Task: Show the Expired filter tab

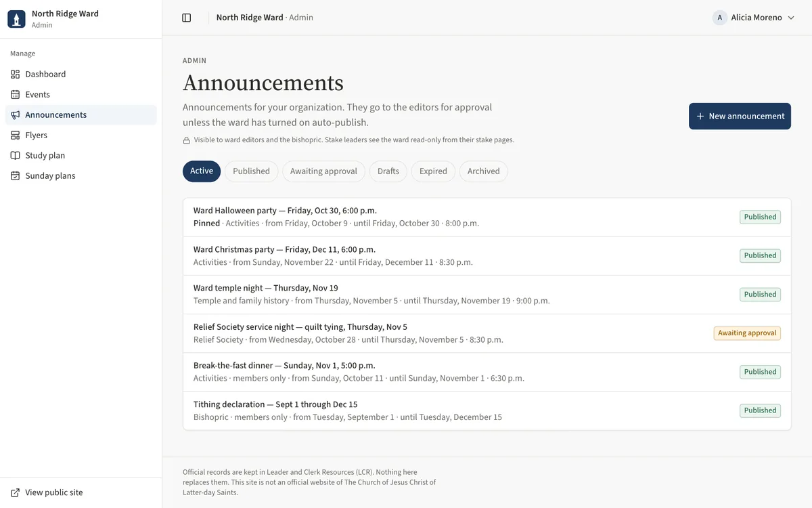Action: tap(433, 171)
